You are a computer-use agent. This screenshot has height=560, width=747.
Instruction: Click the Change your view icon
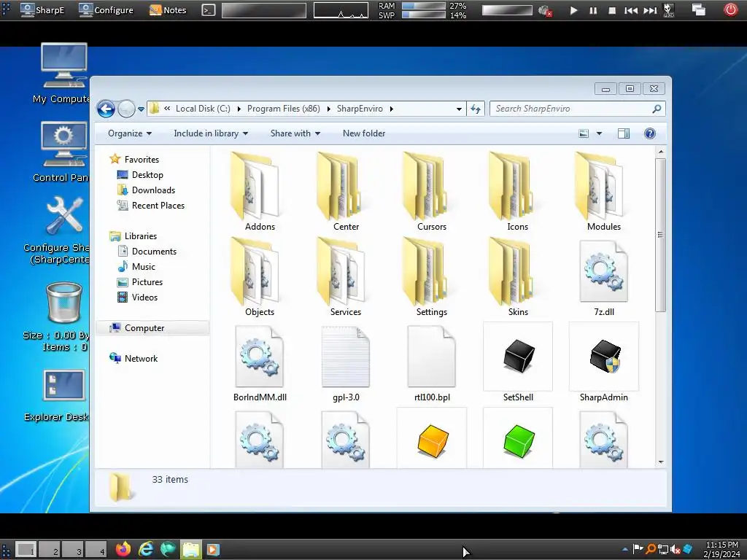click(584, 134)
